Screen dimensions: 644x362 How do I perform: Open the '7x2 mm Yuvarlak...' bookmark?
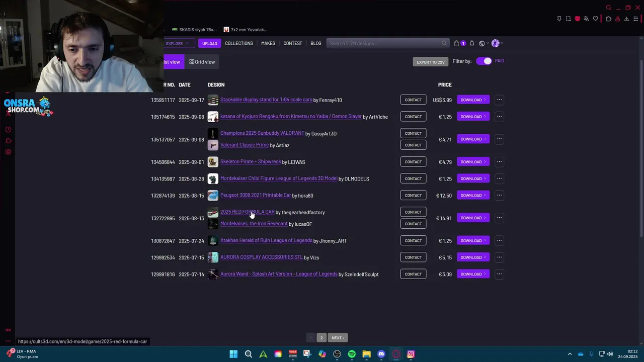point(246,30)
